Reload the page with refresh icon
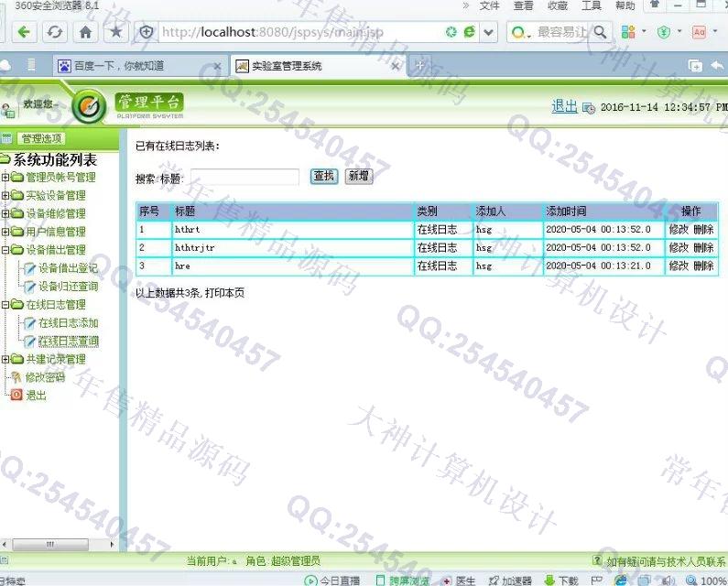The image size is (728, 586). point(54,32)
